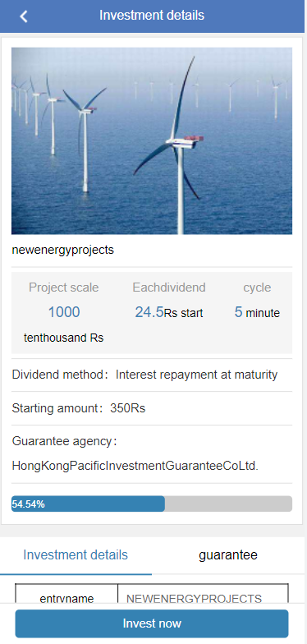This screenshot has height=644, width=307.
Task: Go back using the header arrow
Action: click(24, 16)
